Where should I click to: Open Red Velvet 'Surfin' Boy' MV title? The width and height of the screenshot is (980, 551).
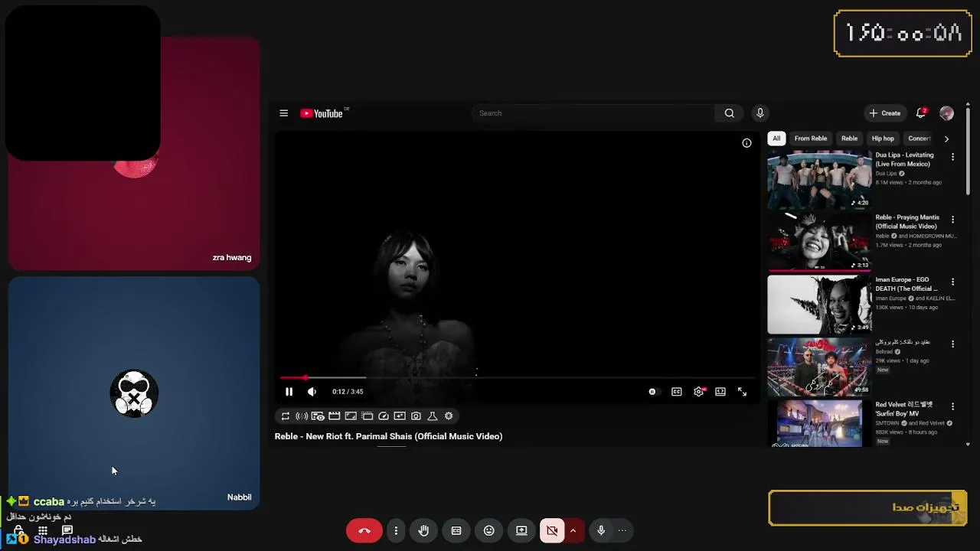[904, 409]
